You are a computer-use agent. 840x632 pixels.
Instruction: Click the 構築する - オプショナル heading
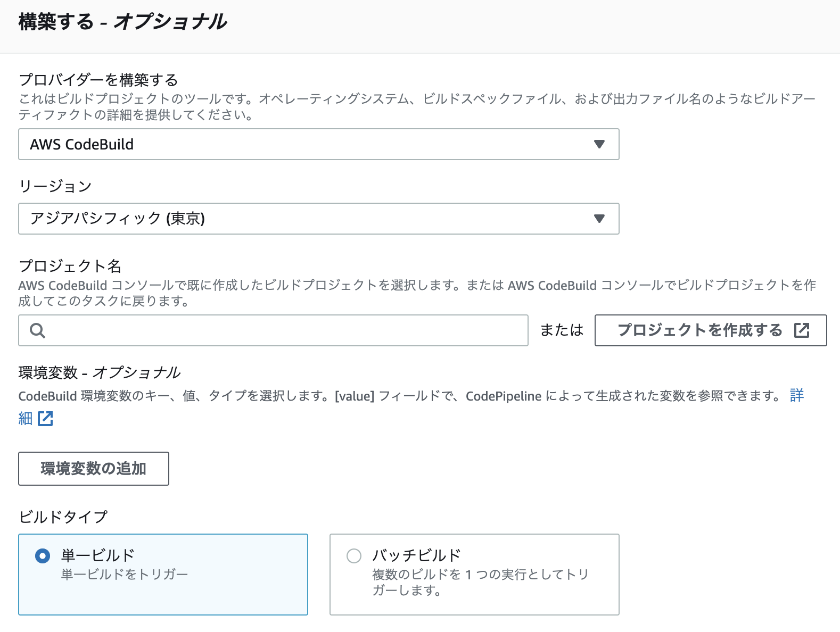click(123, 22)
